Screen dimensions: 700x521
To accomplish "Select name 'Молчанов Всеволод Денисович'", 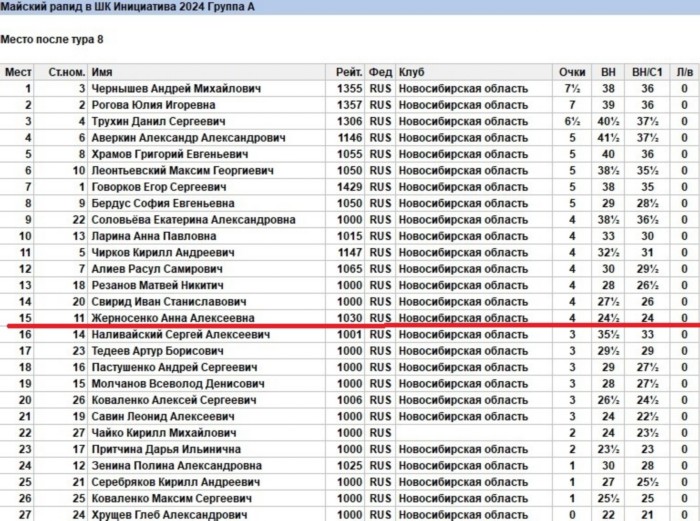I will tap(178, 383).
